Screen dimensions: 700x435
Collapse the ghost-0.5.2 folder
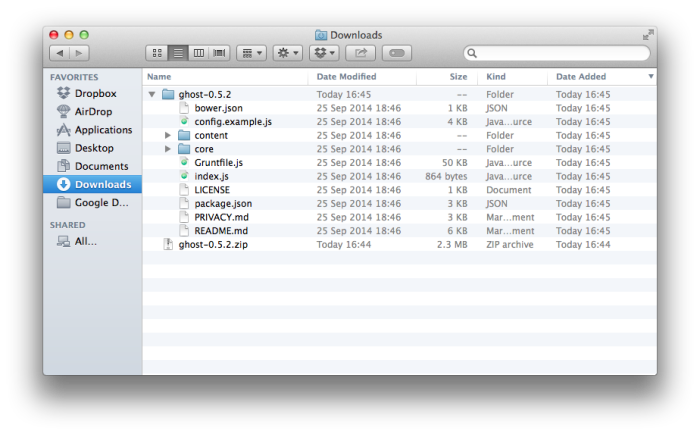(152, 94)
